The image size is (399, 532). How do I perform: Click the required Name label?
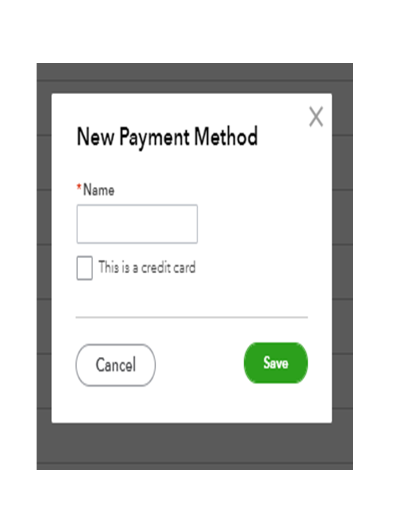(99, 190)
